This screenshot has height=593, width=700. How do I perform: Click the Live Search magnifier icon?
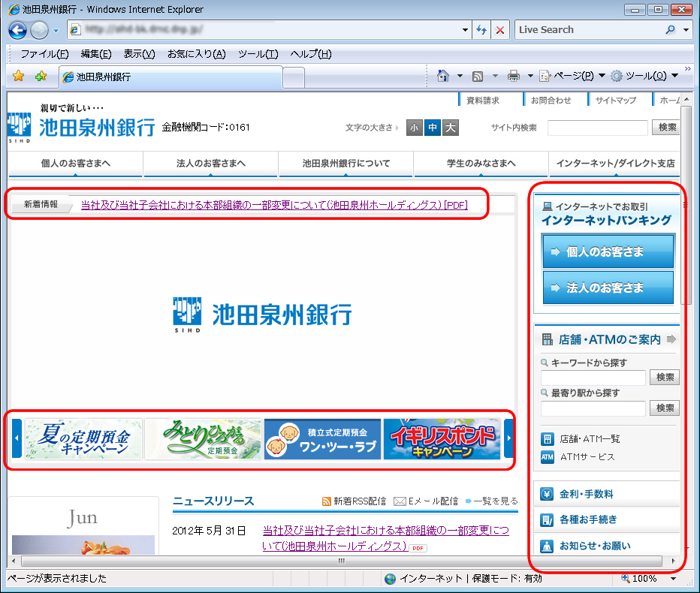tap(670, 30)
